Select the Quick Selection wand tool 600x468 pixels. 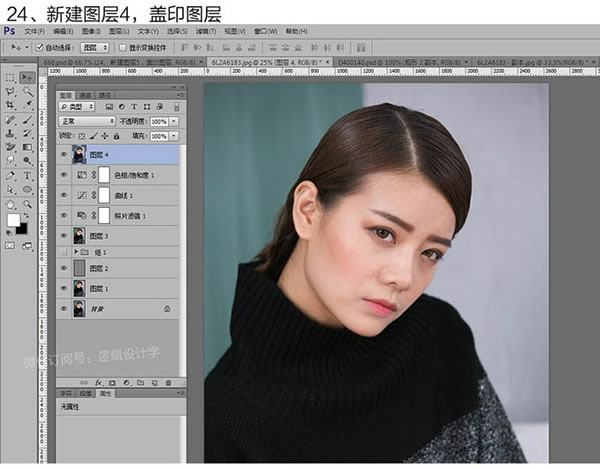(x=27, y=91)
